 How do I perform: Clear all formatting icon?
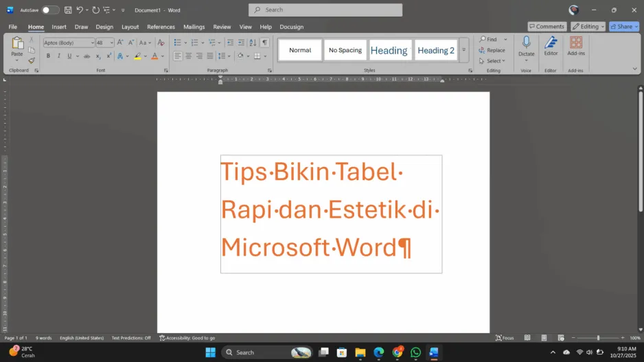(161, 43)
